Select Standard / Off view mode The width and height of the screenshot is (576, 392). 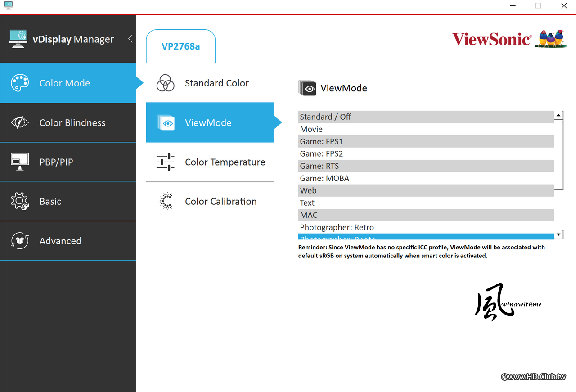pos(426,117)
